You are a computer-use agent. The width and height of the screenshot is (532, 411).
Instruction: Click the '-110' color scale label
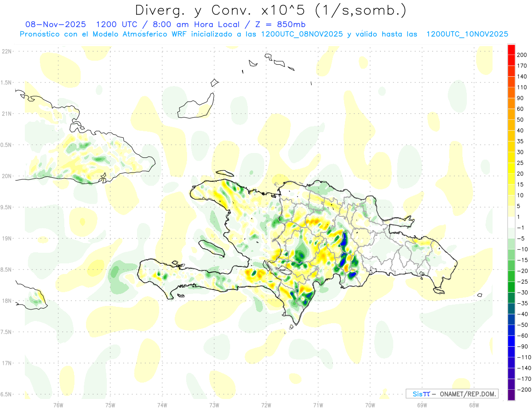524,357
